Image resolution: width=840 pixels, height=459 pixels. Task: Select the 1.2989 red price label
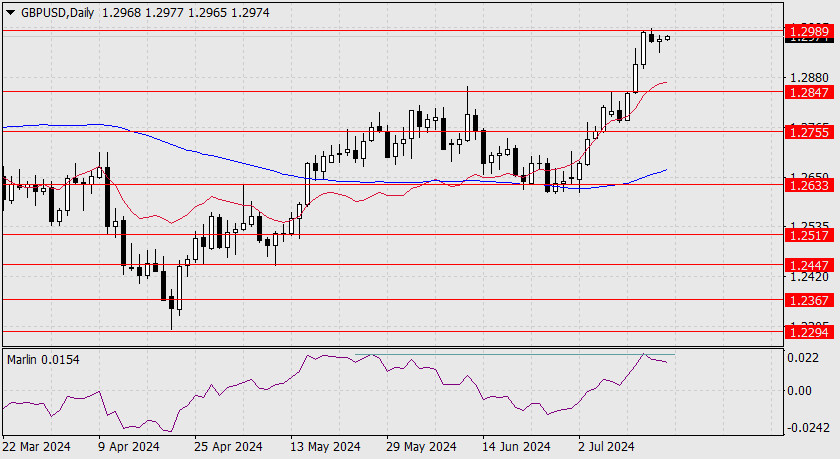[x=809, y=32]
